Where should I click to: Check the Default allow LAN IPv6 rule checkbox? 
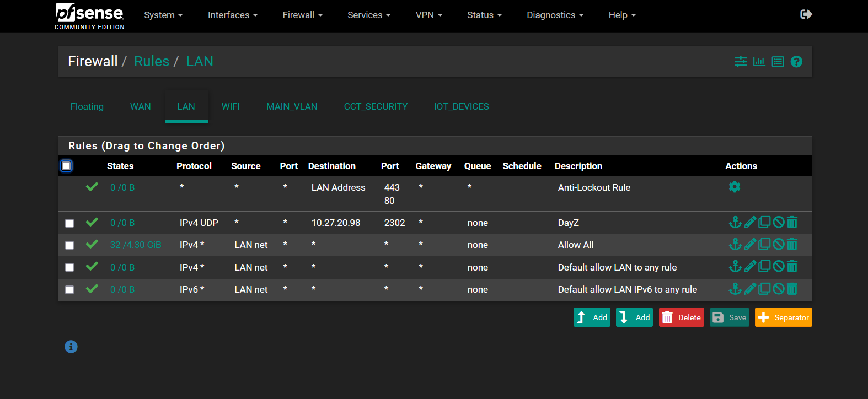click(69, 290)
